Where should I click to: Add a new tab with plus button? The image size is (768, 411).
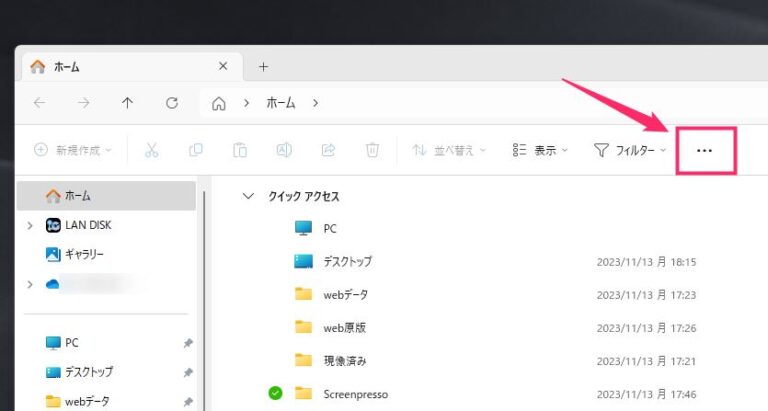264,67
